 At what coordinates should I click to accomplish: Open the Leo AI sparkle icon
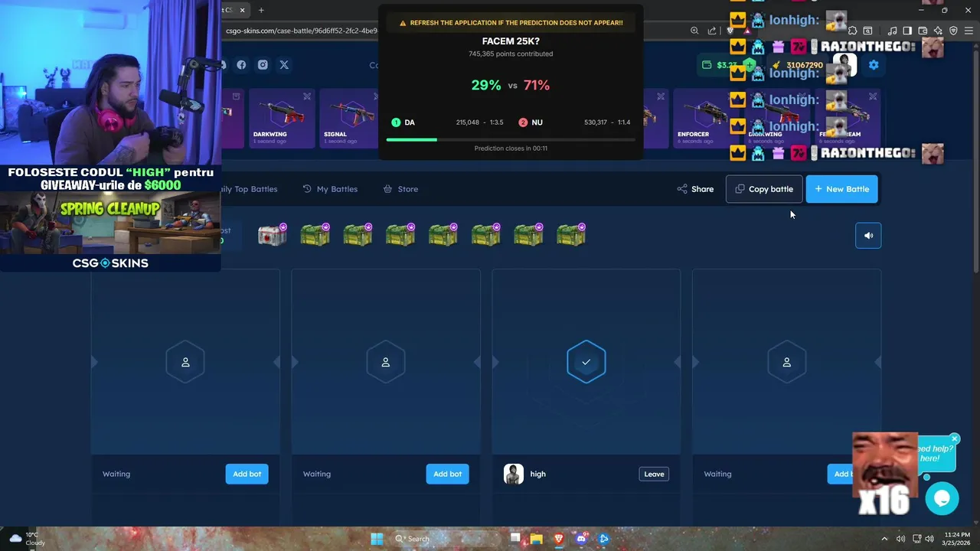point(938,31)
